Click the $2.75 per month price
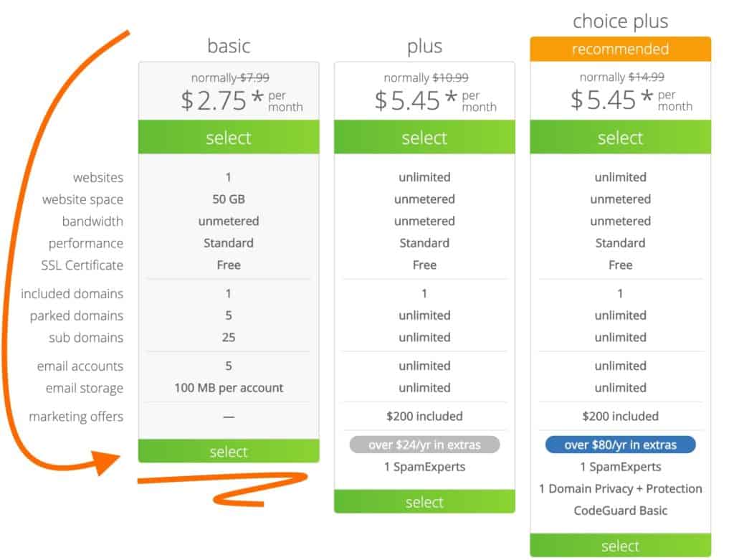734x560 pixels. [x=242, y=100]
